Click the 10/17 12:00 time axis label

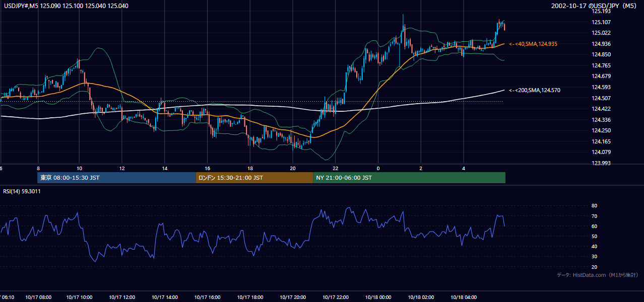(122, 297)
